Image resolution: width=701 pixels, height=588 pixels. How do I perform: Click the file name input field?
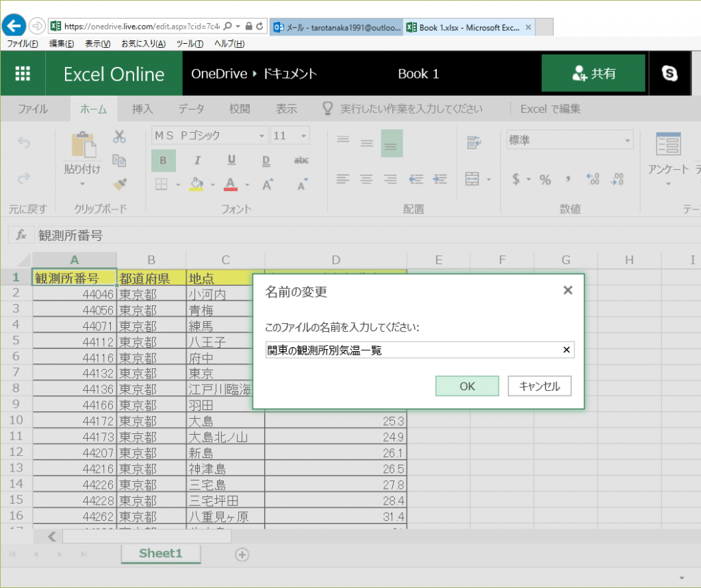pos(420,350)
